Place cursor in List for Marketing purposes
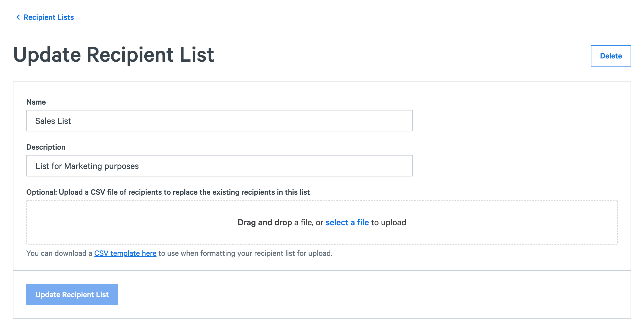 pyautogui.click(x=87, y=166)
